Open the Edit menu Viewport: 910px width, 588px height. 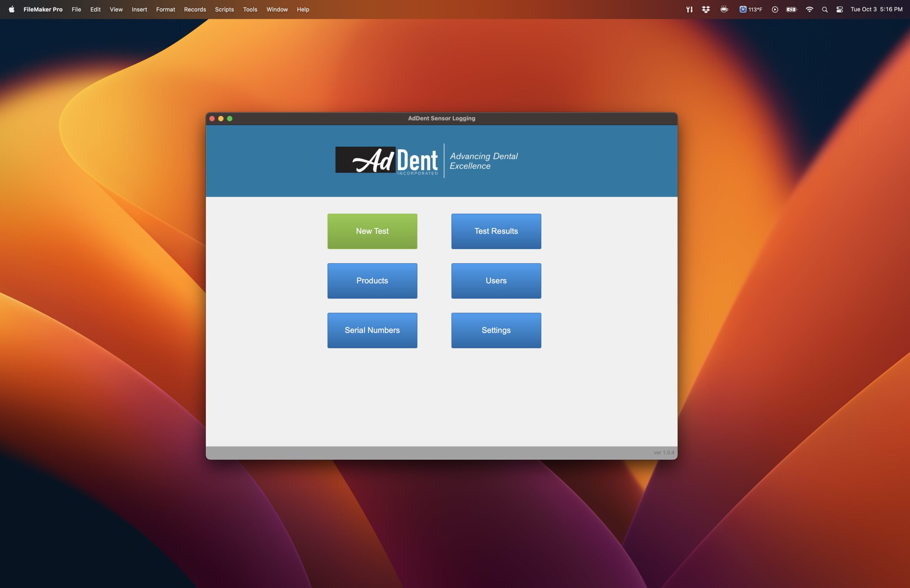pos(95,9)
